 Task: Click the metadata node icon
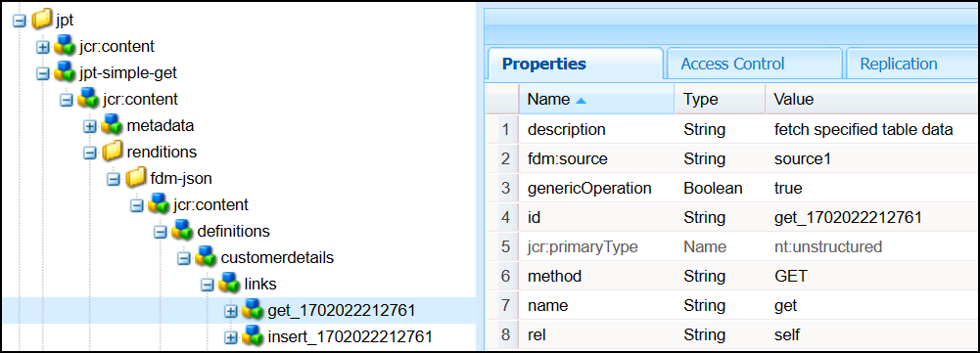pos(112,125)
